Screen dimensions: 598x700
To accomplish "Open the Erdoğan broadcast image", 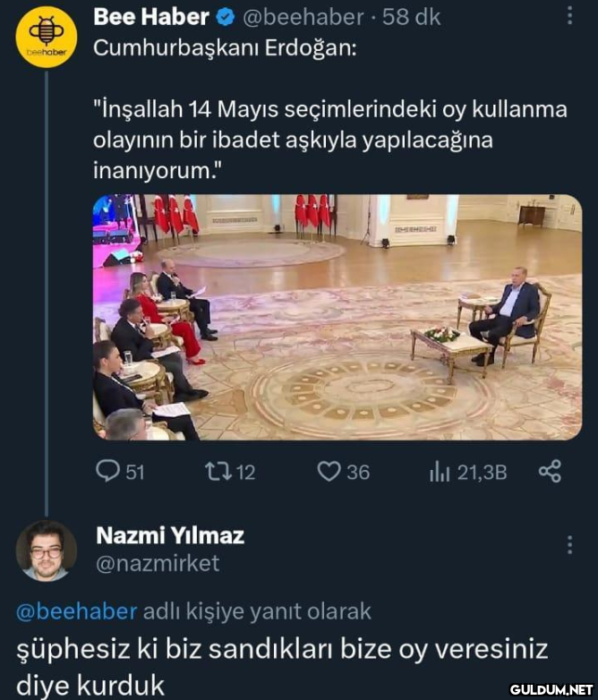I will coord(337,317).
